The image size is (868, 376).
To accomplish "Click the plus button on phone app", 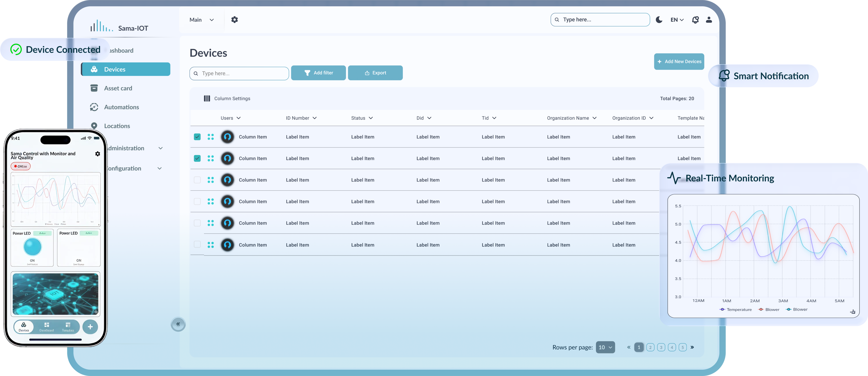I will pos(90,326).
